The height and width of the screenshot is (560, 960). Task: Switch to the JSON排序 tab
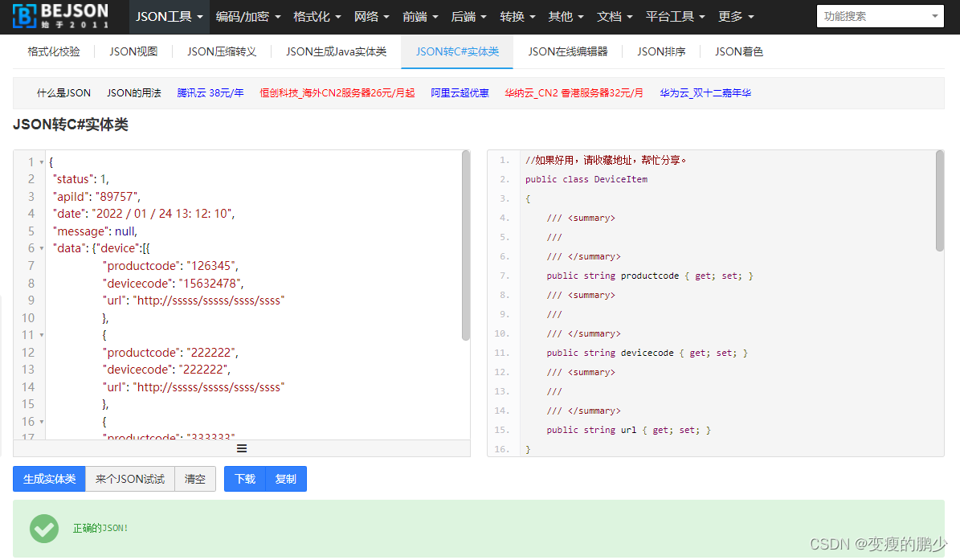661,51
